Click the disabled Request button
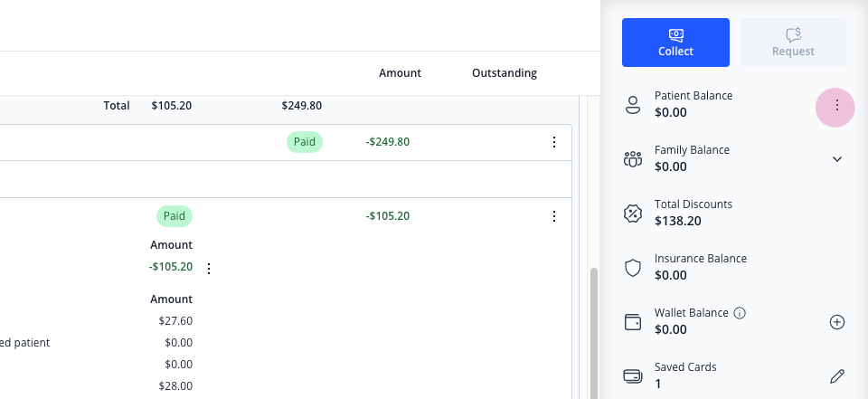 (x=793, y=43)
